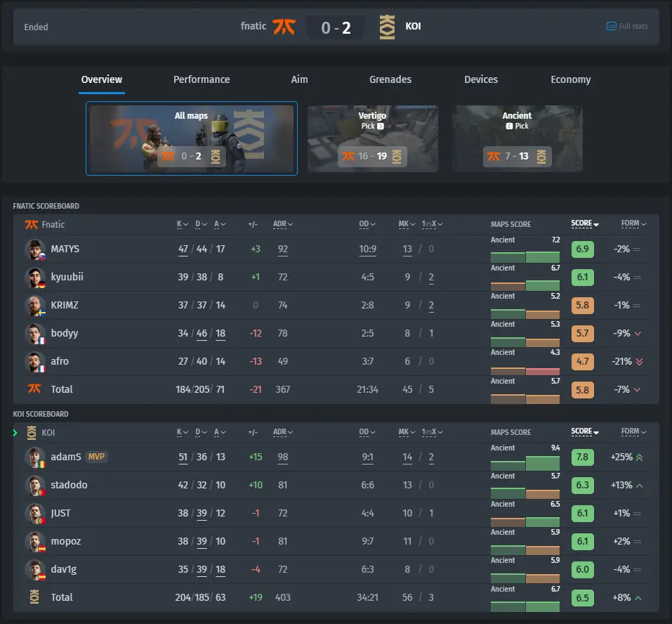672x624 pixels.
Task: Sort the Fnatic scoreboard by OD
Action: coord(367,224)
